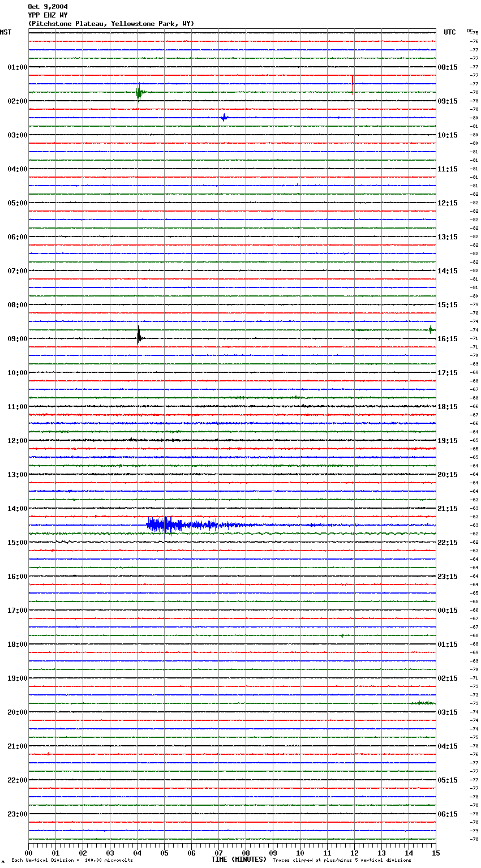Viewport: 481px width, 868px height.
Task: Click the green noise near end of 19:45 trace
Action: [x=423, y=703]
